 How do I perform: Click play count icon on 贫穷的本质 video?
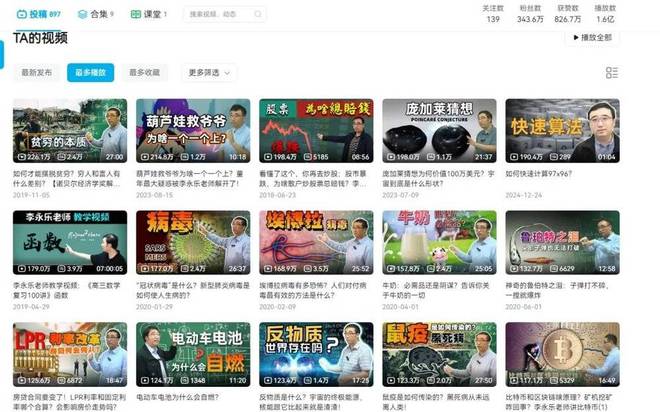[21, 157]
